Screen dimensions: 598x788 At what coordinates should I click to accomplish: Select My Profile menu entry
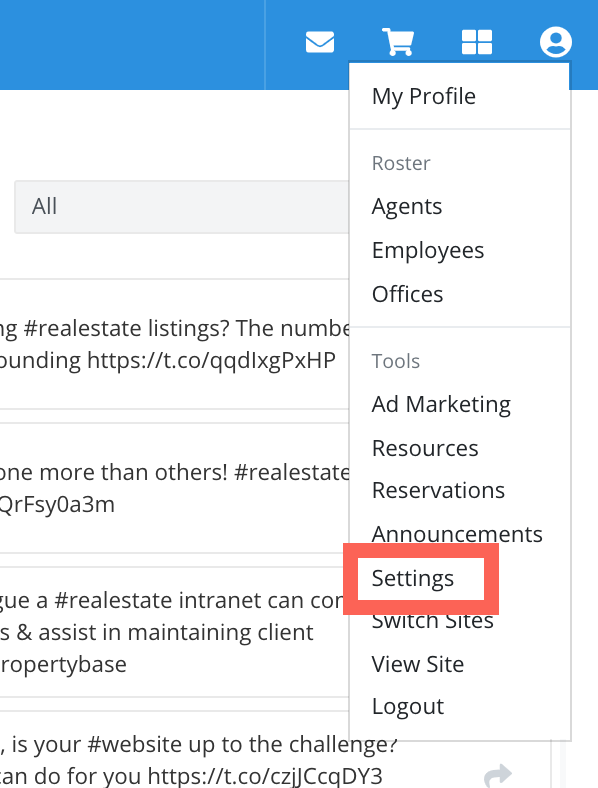pos(424,96)
